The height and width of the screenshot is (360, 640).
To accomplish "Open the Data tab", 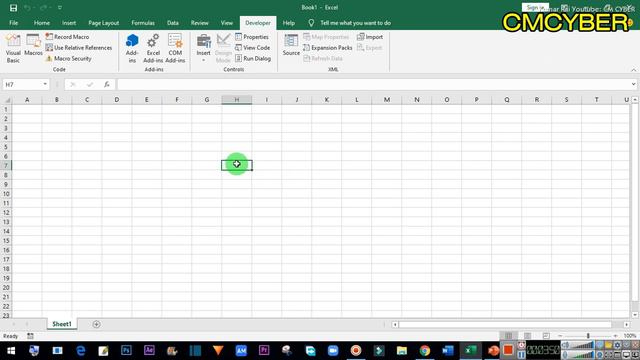I will (x=173, y=23).
